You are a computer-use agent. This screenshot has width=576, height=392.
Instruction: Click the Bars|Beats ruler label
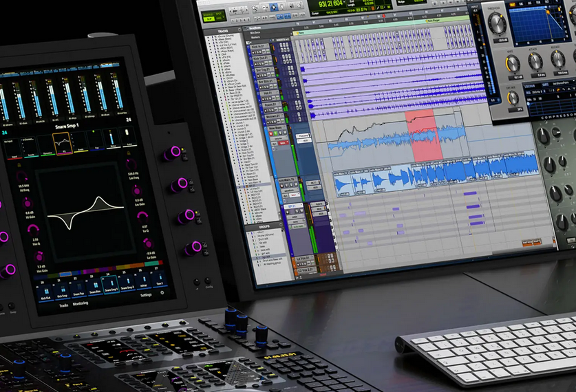(x=255, y=28)
